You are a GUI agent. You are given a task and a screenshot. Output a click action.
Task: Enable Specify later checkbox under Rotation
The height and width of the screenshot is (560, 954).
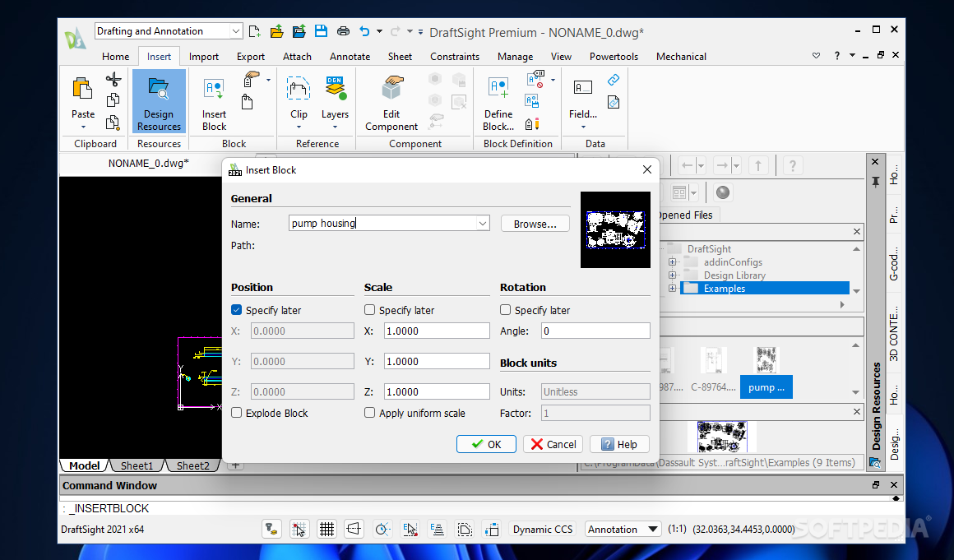[x=505, y=310]
